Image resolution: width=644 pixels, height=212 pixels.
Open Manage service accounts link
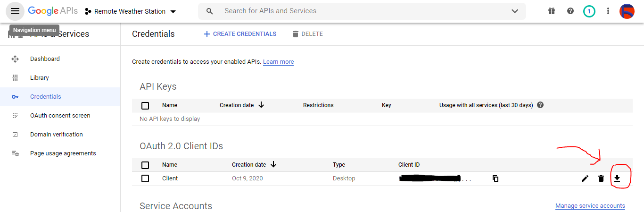590,206
